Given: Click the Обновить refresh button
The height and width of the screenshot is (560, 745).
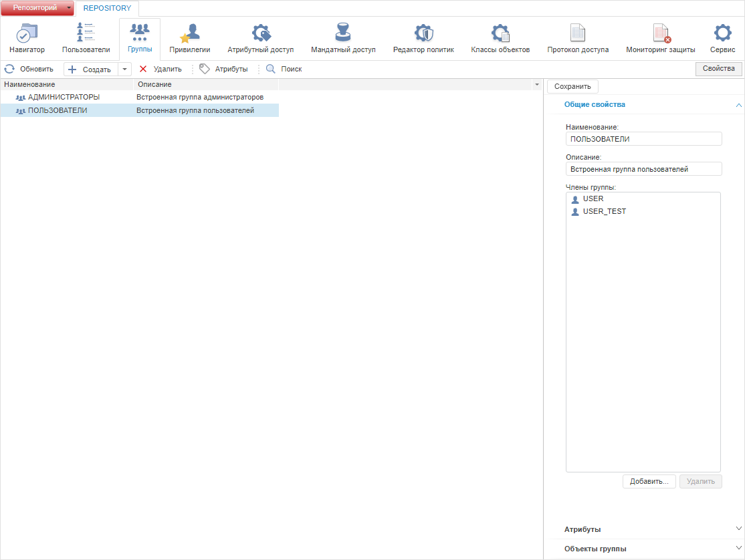Looking at the screenshot, I should coord(29,69).
